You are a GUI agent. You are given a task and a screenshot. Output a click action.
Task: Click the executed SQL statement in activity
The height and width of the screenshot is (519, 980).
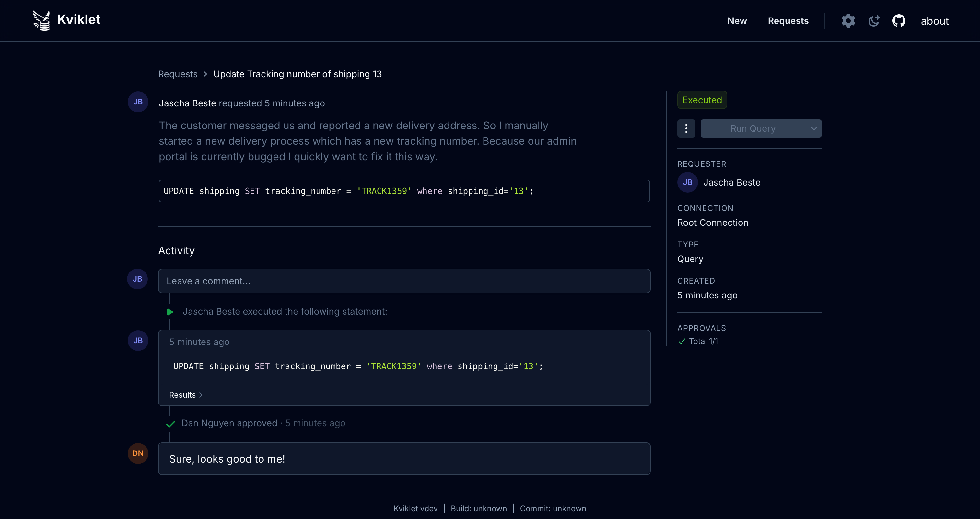[358, 366]
